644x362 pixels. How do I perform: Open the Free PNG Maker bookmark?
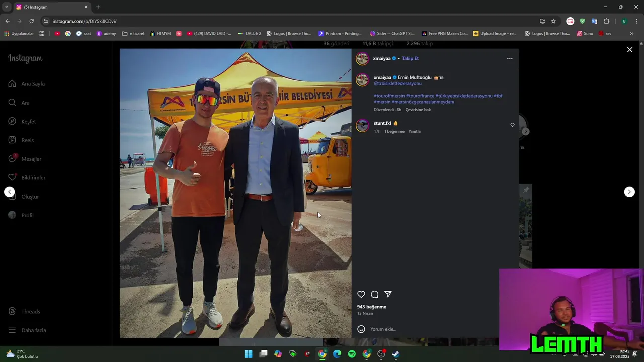[445, 34]
